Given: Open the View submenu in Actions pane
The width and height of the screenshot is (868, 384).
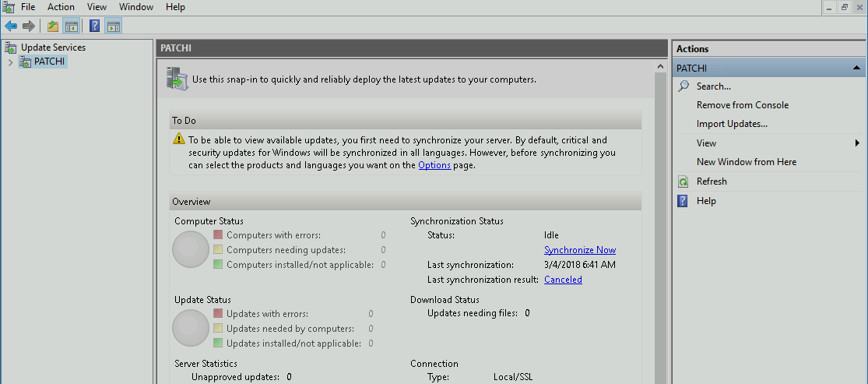Looking at the screenshot, I should (856, 143).
